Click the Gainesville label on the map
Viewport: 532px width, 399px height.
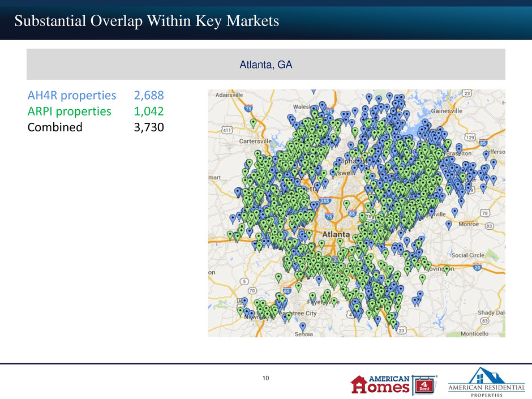coord(447,111)
